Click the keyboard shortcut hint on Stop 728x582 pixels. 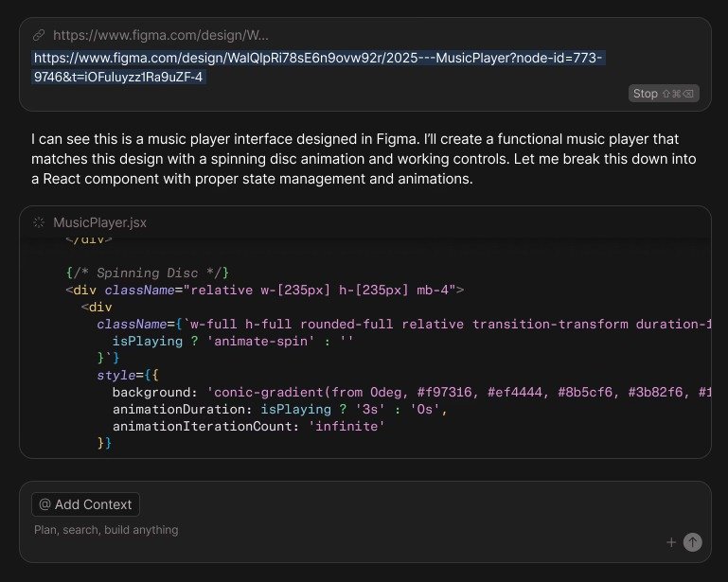coord(678,94)
